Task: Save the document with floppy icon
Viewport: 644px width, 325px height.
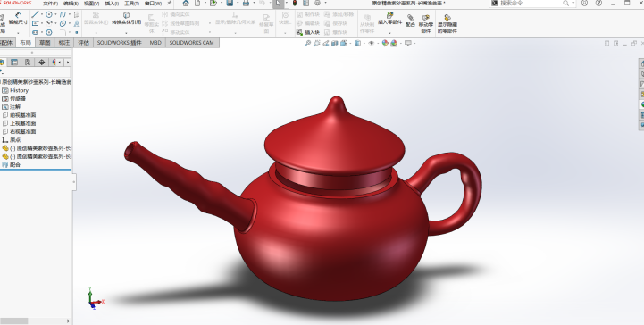Action: (230, 4)
